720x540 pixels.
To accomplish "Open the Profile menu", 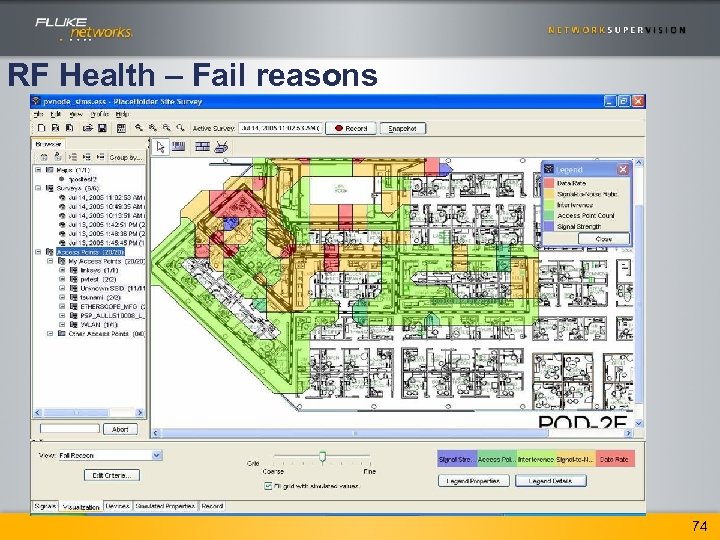I will 99,114.
